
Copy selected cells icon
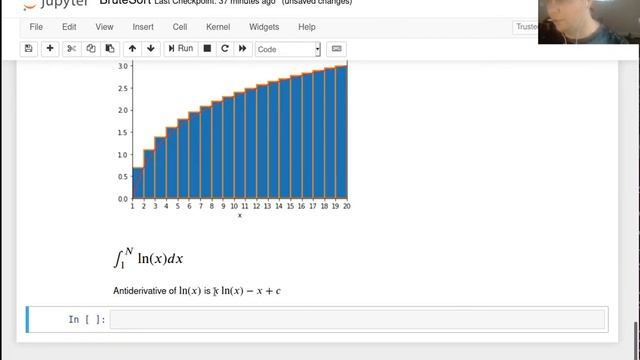point(91,49)
